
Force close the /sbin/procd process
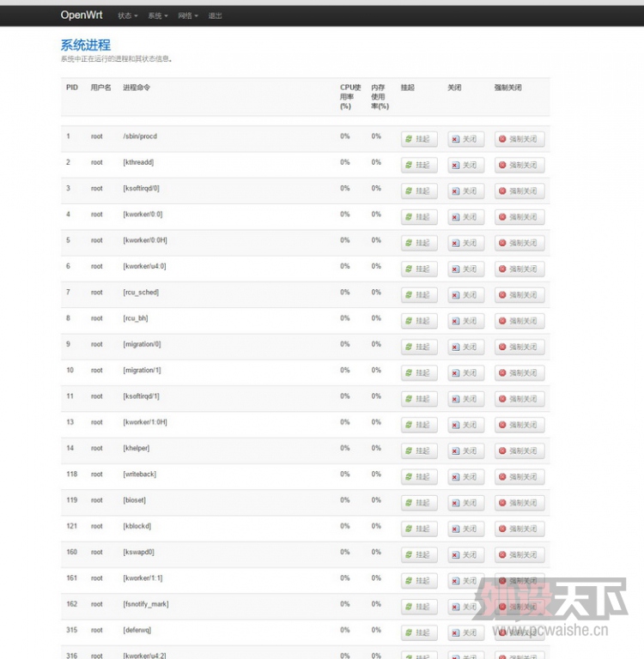tap(519, 139)
